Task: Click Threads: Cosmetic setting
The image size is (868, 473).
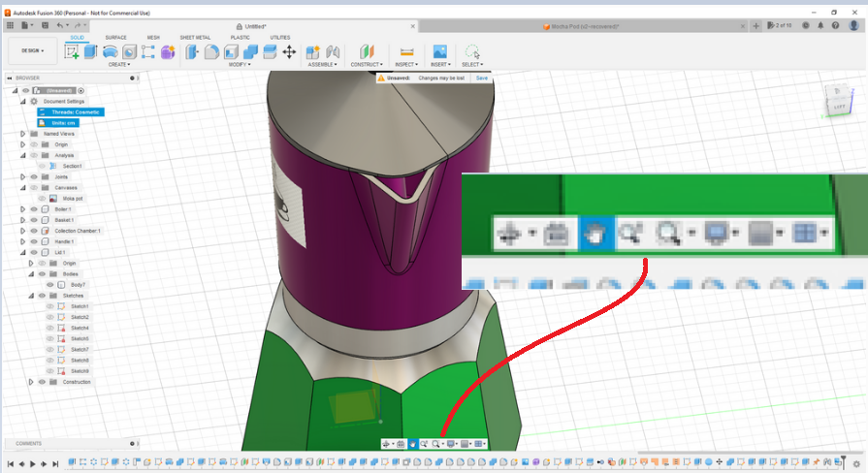Action: [x=70, y=111]
